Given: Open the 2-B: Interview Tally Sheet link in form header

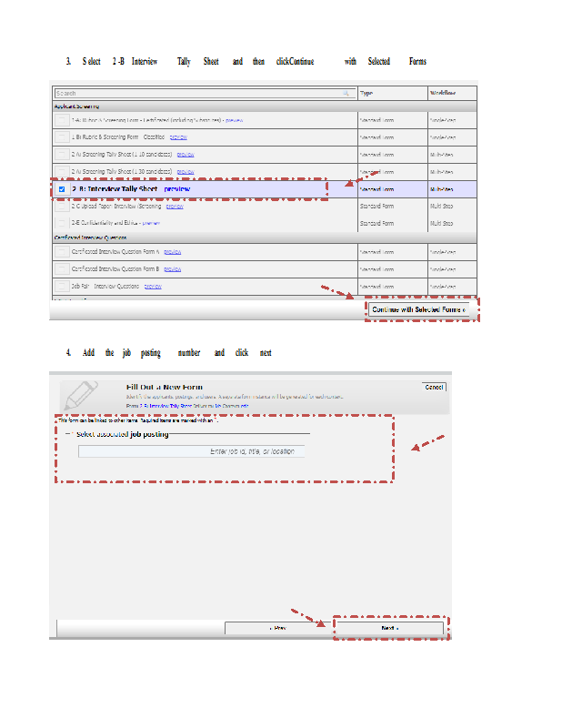Looking at the screenshot, I should 166,406.
